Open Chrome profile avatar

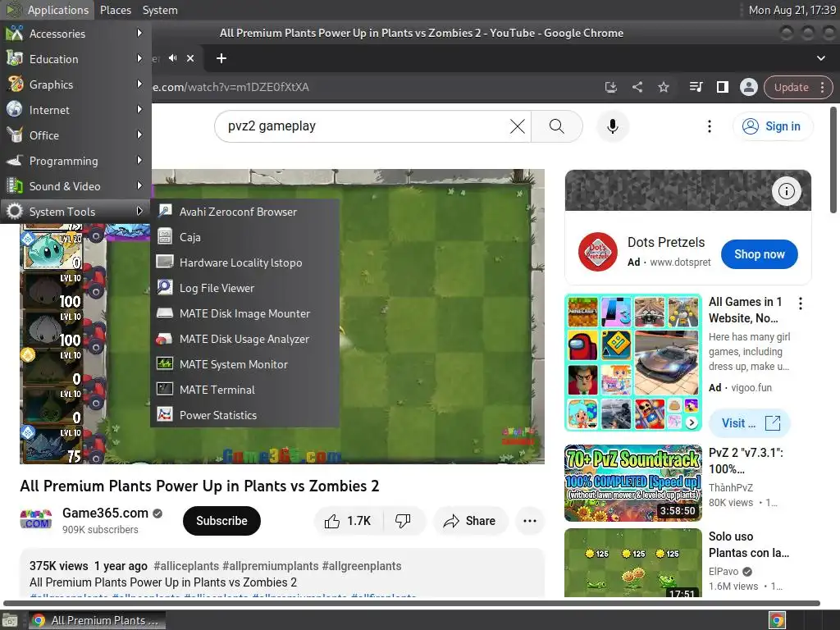(748, 87)
